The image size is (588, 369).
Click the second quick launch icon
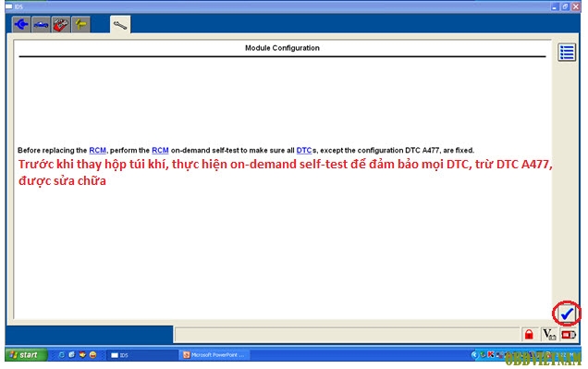point(71,355)
